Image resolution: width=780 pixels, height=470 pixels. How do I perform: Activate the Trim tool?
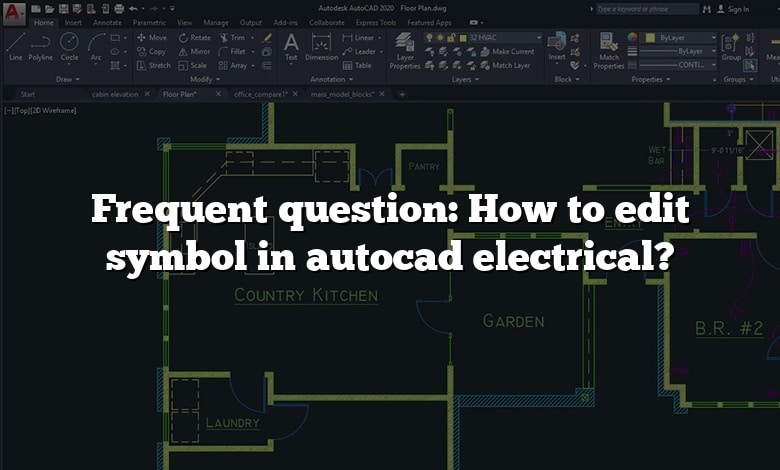232,37
